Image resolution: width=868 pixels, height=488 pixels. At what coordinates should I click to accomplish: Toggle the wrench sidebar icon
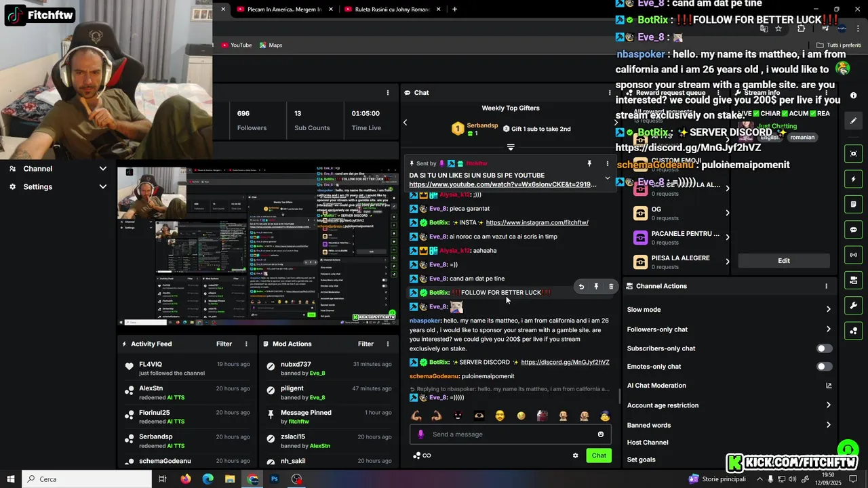click(854, 306)
